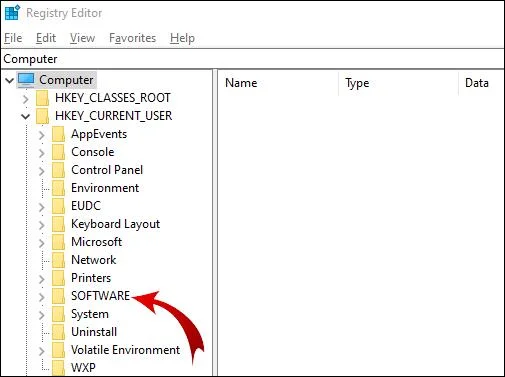This screenshot has width=505, height=377.
Task: Click the address bar showing Computer
Action: click(x=252, y=59)
